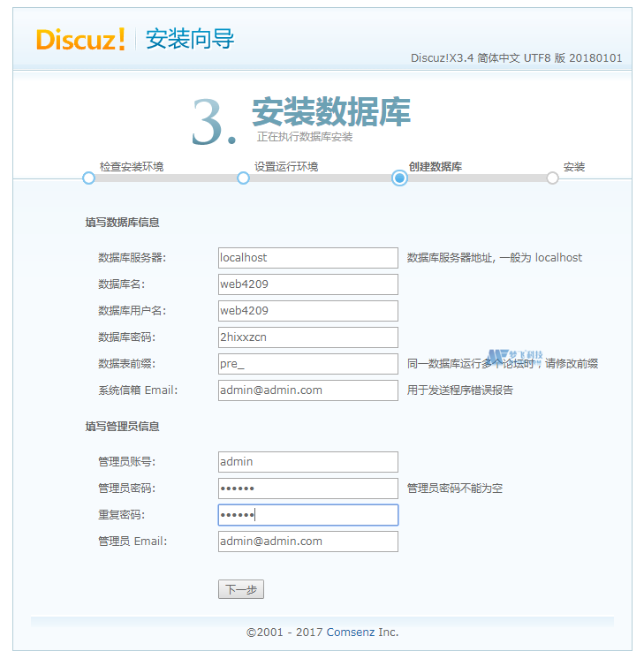Click the 管理员账号 input field
This screenshot has width=644, height=659.
[x=308, y=462]
